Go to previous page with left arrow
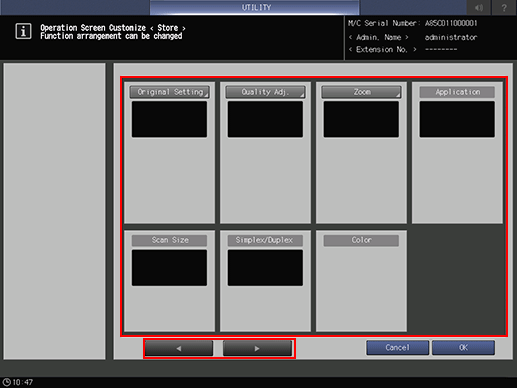This screenshot has height=388, width=517. pyautogui.click(x=179, y=348)
